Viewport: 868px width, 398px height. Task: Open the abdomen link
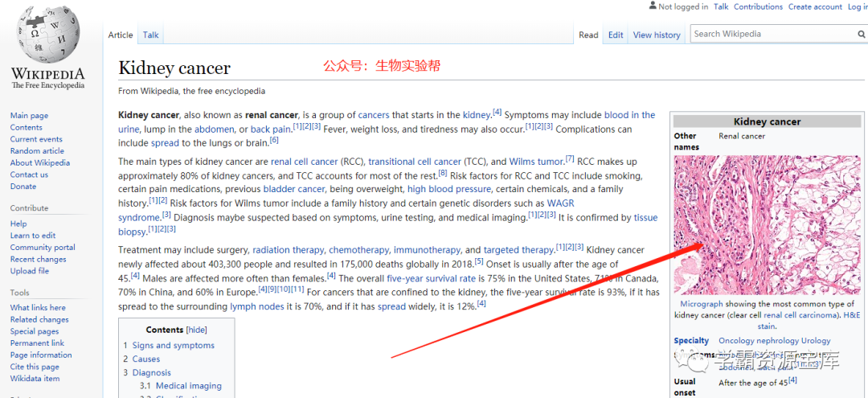tap(215, 129)
